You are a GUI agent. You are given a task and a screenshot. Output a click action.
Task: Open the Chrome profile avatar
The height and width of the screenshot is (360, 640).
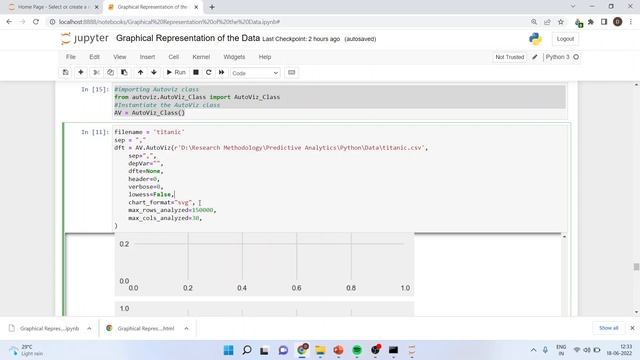point(618,22)
